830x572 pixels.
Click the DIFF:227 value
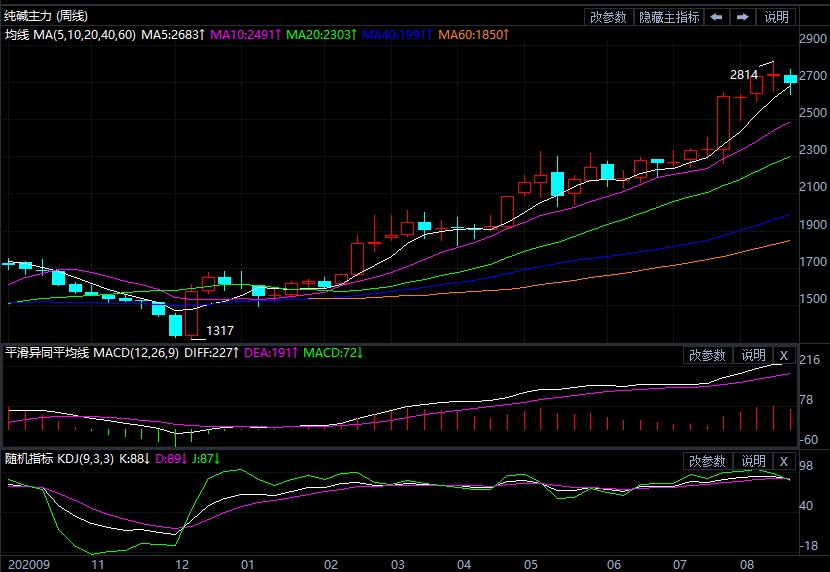click(211, 352)
